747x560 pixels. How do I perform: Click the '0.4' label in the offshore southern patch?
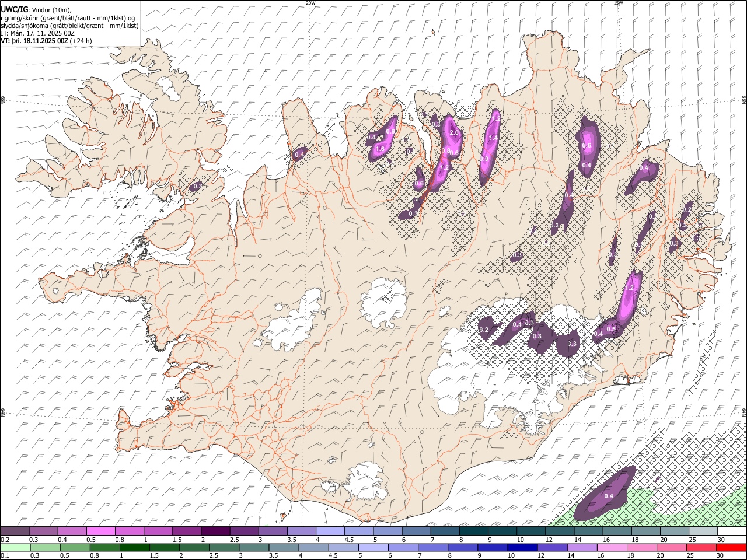[x=609, y=496]
